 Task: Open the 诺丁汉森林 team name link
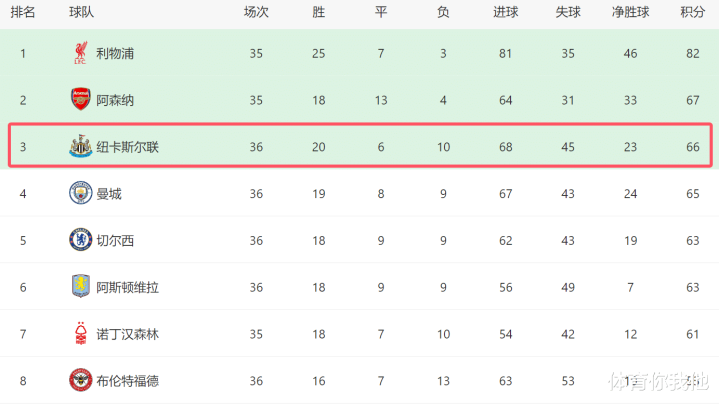tap(127, 334)
